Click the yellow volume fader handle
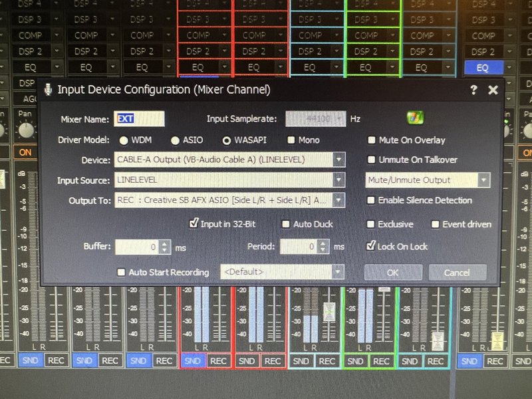The width and height of the screenshot is (532, 399). (497, 340)
